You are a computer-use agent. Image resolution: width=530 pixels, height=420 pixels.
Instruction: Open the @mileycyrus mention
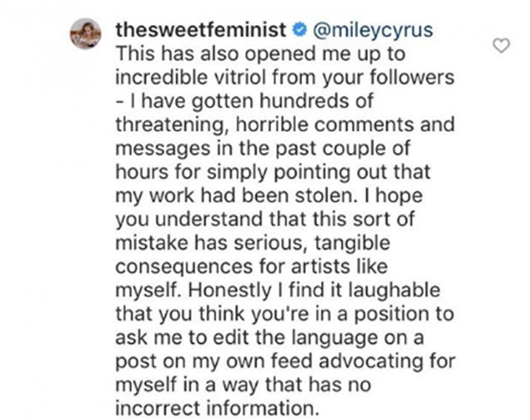[374, 31]
